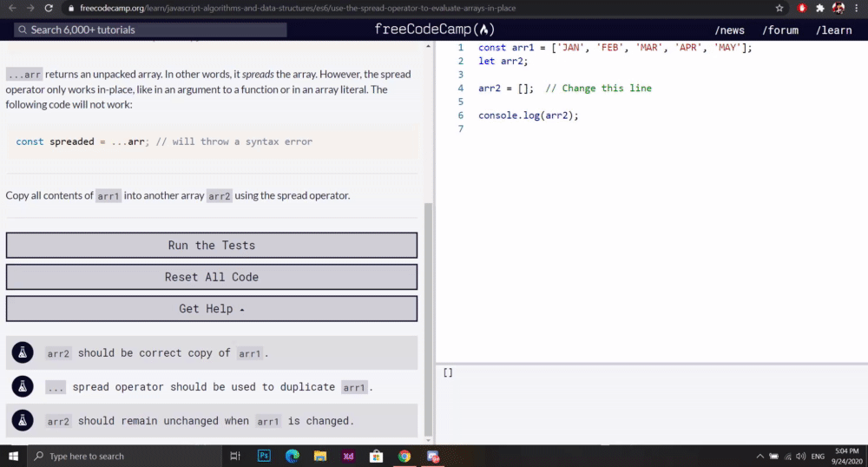
Task: Open Microsoft Store from the taskbar
Action: [x=377, y=456]
